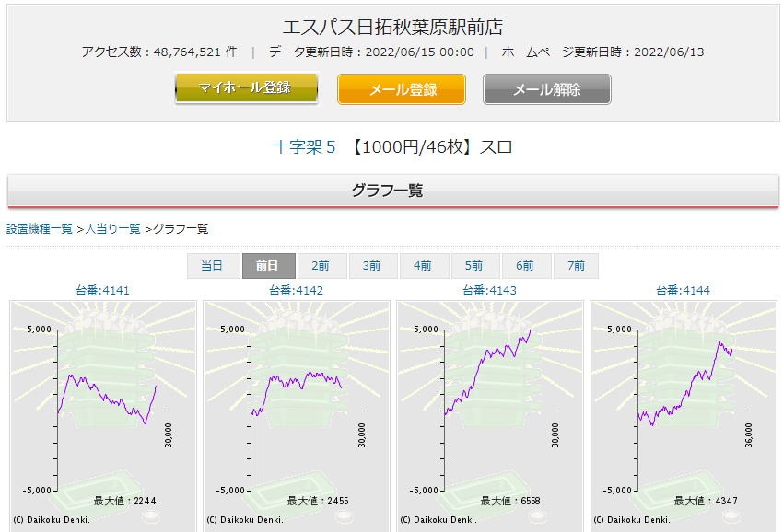Open machine link 台番:4142
This screenshot has width=783, height=532.
[x=296, y=291]
